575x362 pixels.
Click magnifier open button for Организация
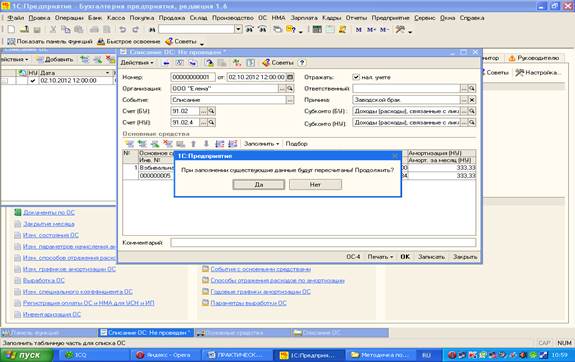(290, 88)
